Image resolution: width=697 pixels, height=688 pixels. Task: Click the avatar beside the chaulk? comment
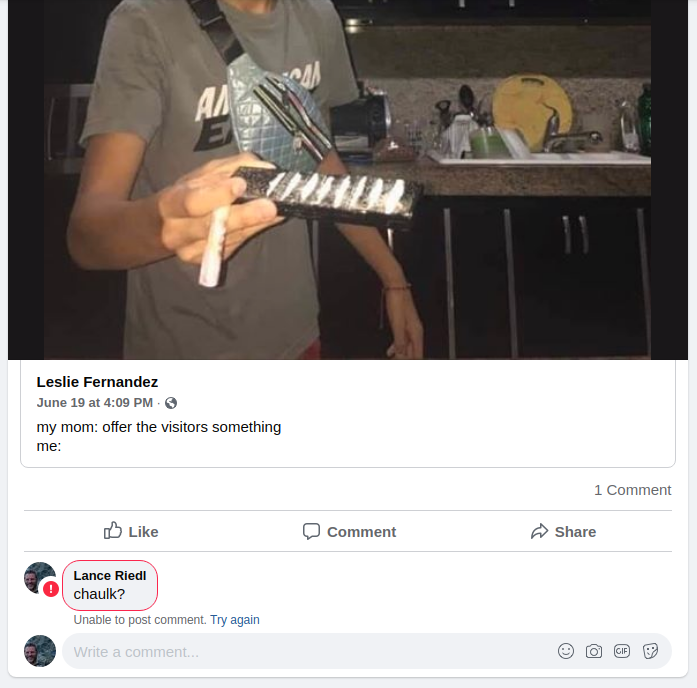click(x=38, y=577)
